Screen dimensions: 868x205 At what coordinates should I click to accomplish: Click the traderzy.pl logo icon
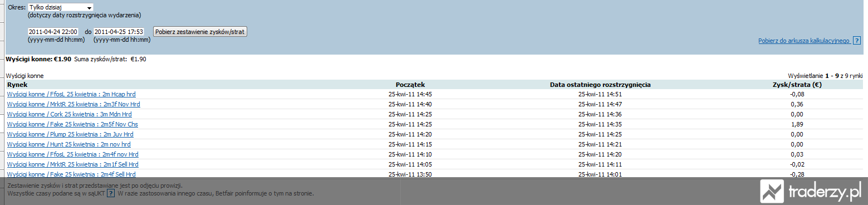pyautogui.click(x=771, y=192)
